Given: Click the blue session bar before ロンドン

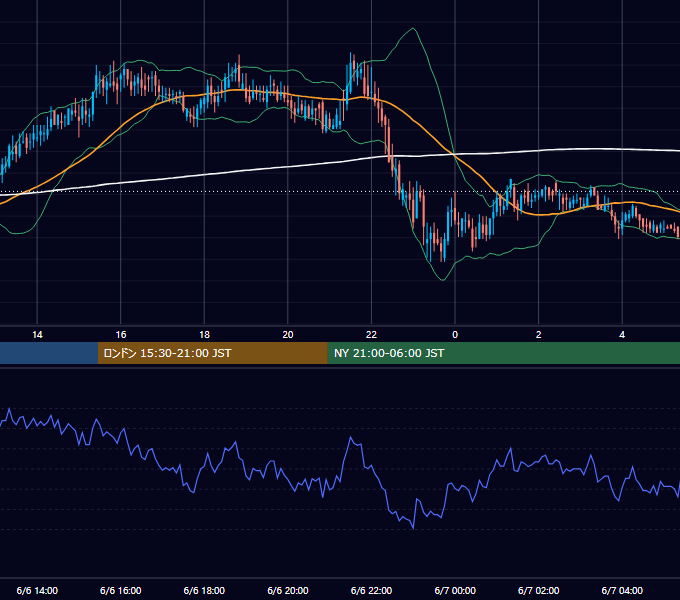Looking at the screenshot, I should coord(49,353).
